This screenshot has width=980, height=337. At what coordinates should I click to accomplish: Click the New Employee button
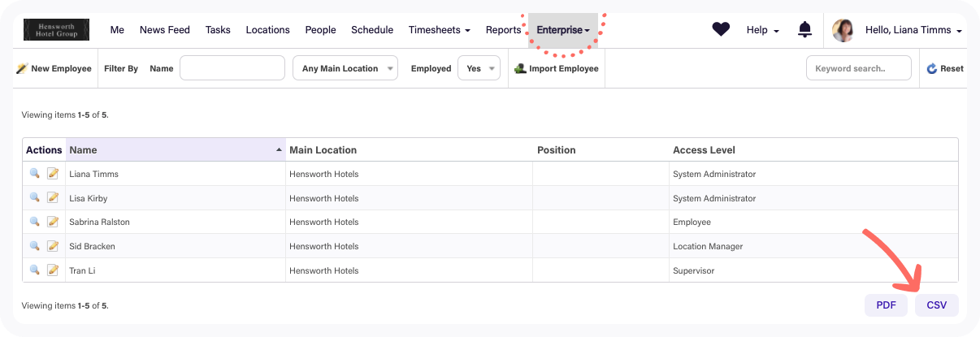(x=54, y=69)
